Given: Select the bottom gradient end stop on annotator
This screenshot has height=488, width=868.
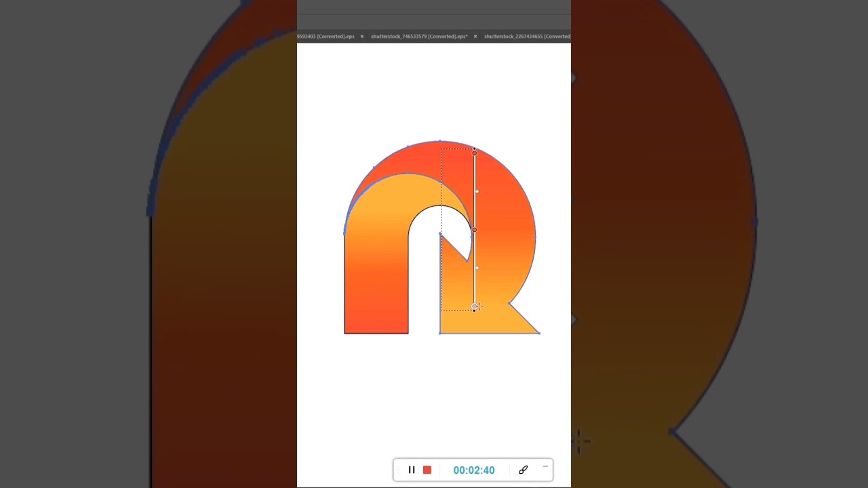Looking at the screenshot, I should [x=474, y=306].
